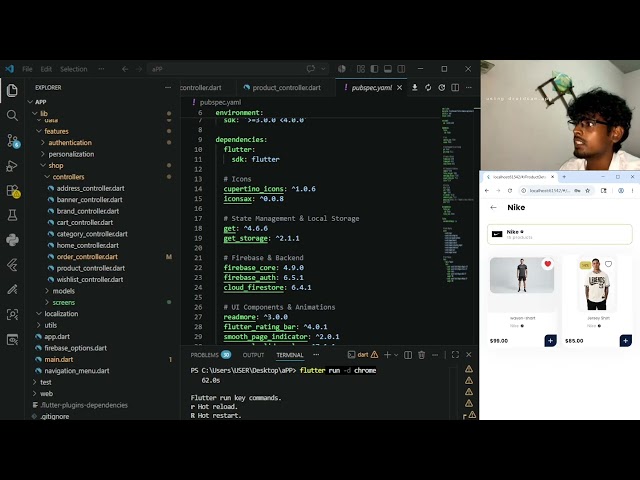Toggle the secondary sidebar layout icon
Viewport: 640px width, 480px height.
tap(401, 69)
